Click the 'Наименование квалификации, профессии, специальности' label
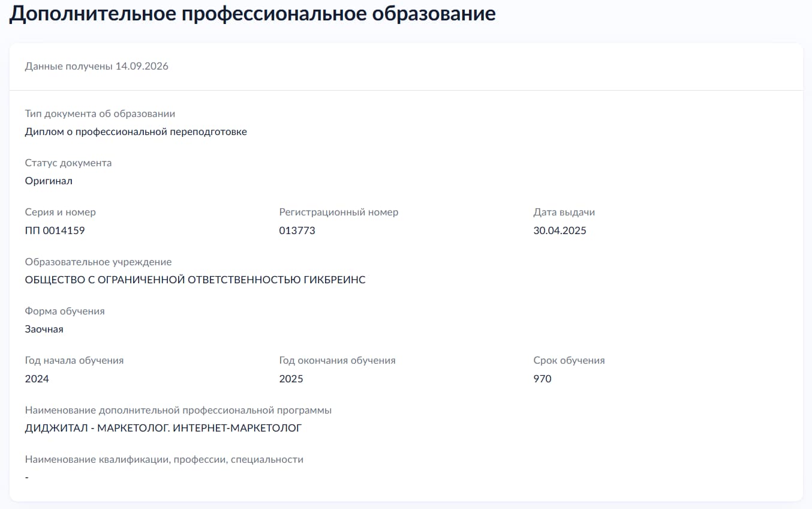The image size is (812, 509). click(164, 459)
